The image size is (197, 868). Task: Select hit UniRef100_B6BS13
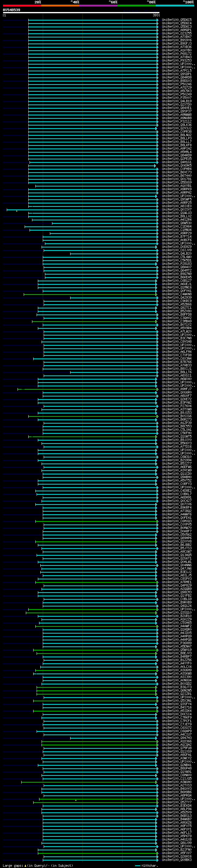tap(177, 816)
